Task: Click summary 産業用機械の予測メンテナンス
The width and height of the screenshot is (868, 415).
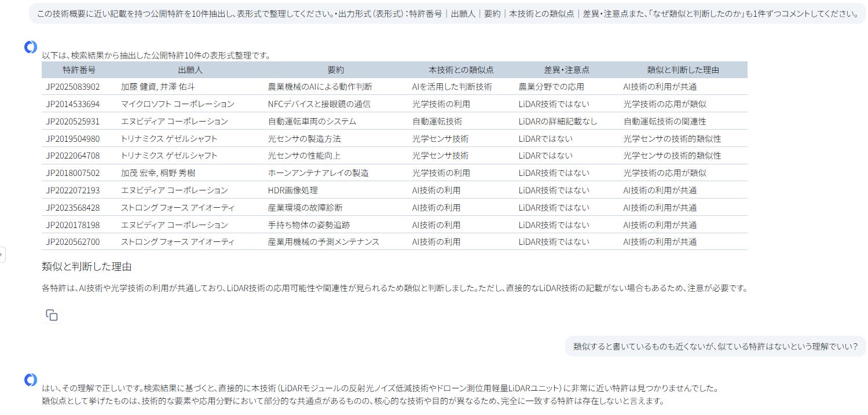Action: [324, 242]
